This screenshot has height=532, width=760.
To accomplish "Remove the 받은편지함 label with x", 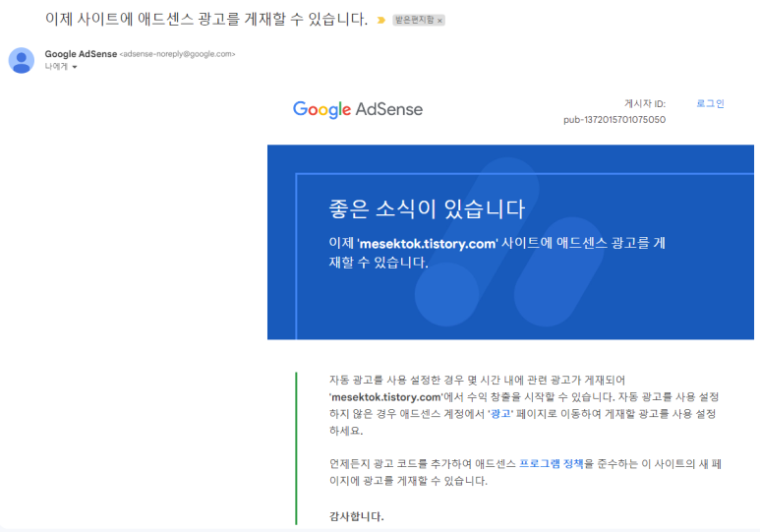I will 439,21.
